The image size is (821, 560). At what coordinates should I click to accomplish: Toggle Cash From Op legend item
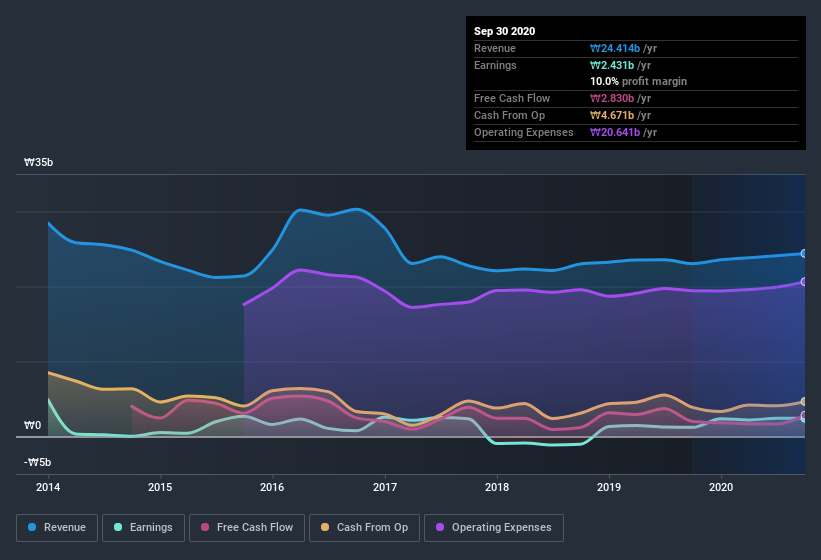pyautogui.click(x=363, y=527)
